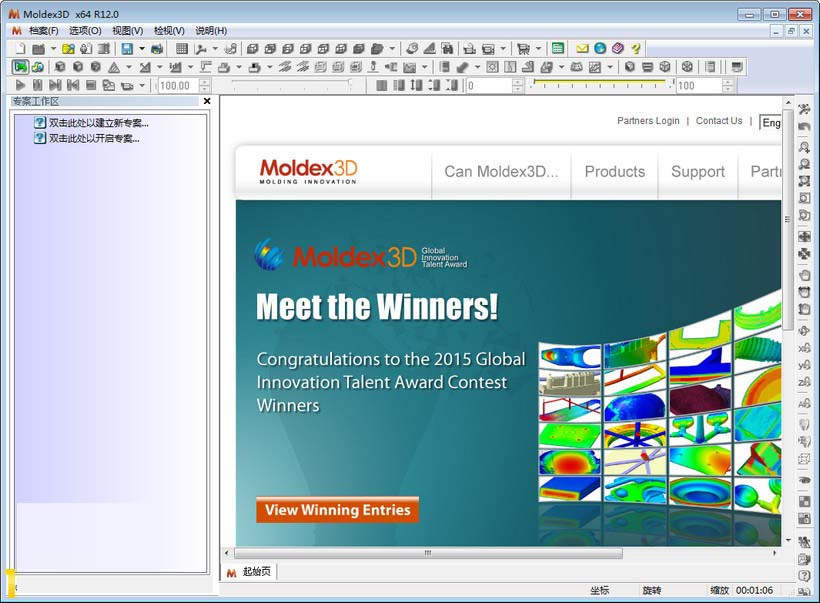Image resolution: width=820 pixels, height=603 pixels.
Task: Select the 起始页 start page tab
Action: (250, 572)
